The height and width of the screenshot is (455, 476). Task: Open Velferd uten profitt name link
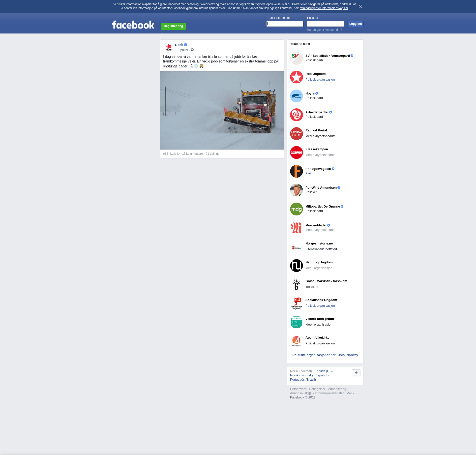[320, 319]
